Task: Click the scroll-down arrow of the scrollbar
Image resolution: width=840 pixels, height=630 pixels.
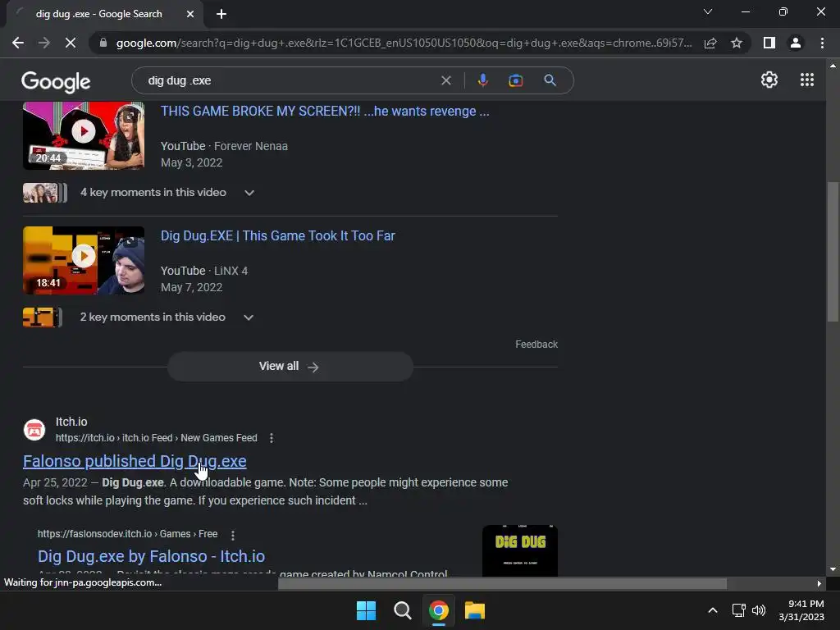Action: [x=833, y=569]
